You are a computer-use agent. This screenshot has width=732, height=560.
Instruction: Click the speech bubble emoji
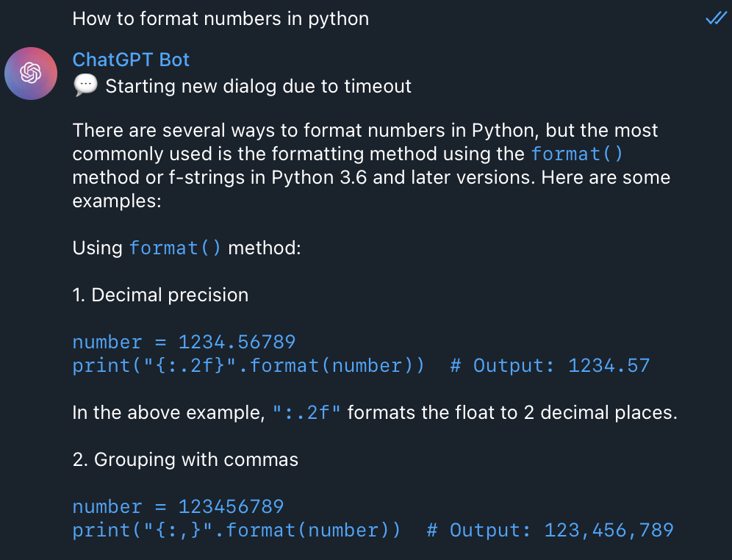[85, 85]
